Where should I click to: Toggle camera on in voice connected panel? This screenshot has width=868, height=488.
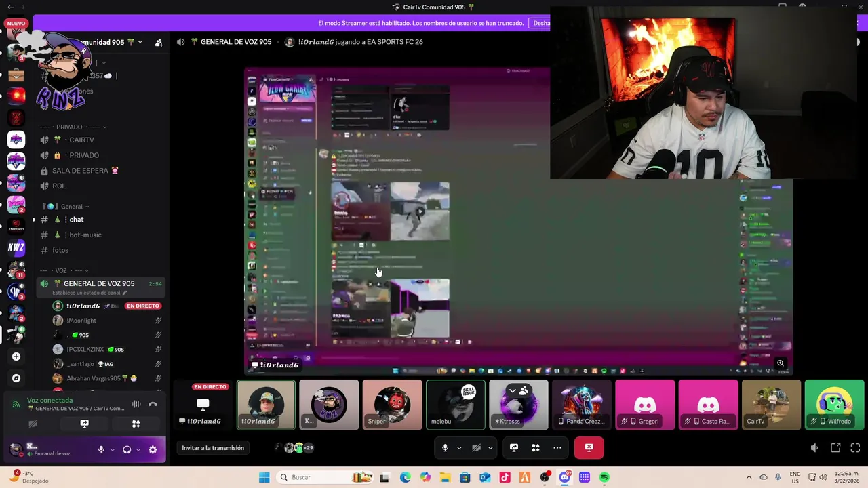click(33, 424)
